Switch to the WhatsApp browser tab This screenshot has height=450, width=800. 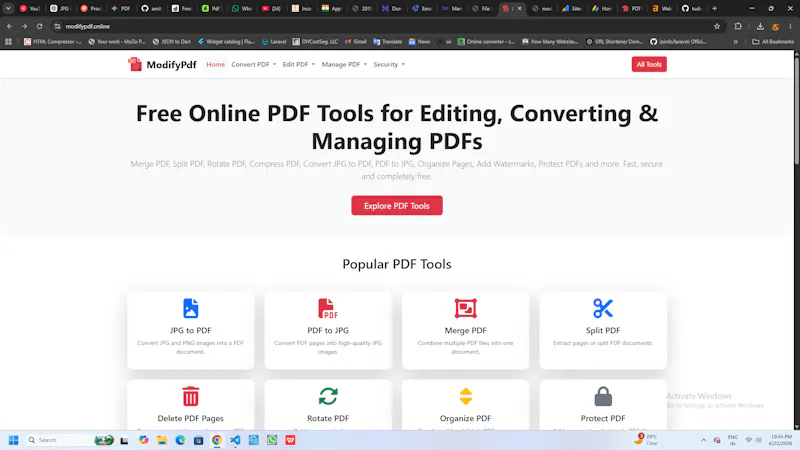click(241, 8)
